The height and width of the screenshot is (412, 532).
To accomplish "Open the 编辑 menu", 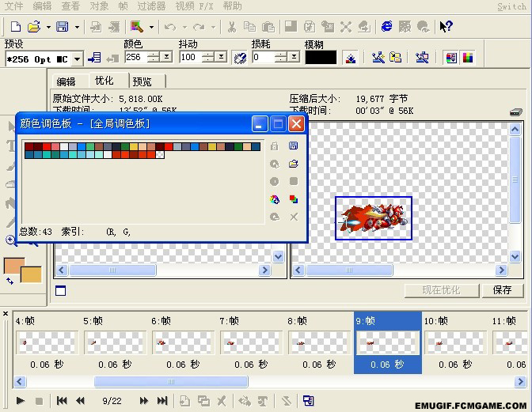I will (42, 6).
